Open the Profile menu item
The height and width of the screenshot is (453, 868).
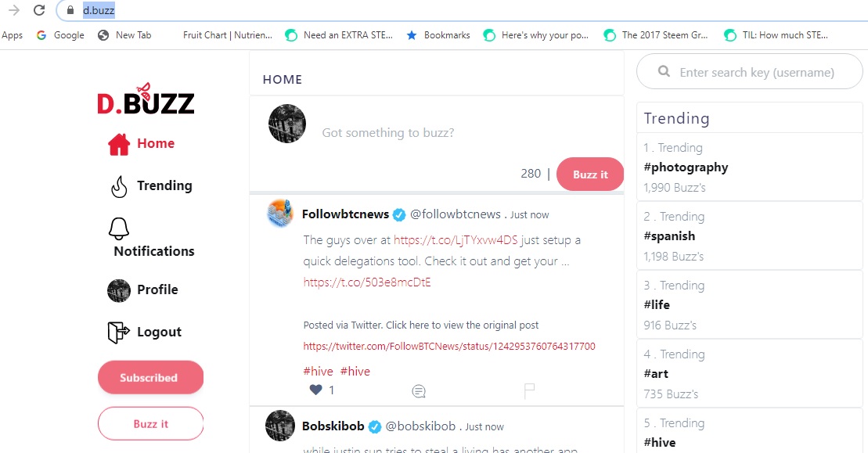click(157, 289)
